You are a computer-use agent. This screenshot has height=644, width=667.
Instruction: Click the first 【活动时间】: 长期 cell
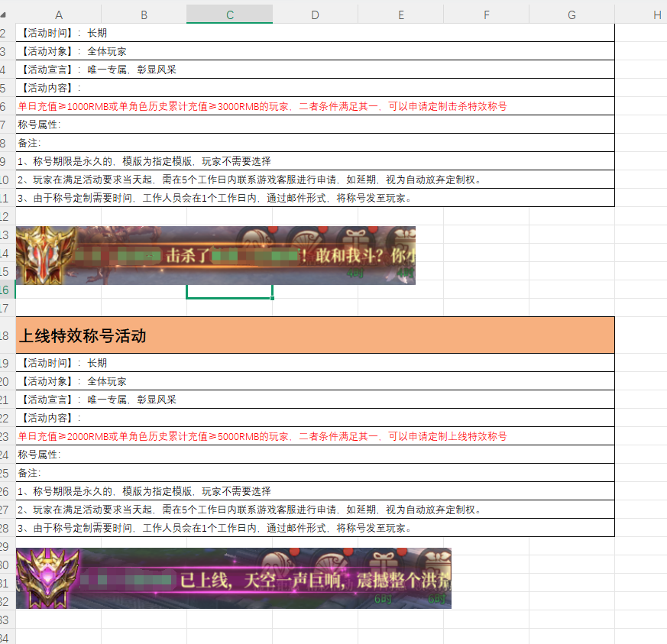(63, 33)
